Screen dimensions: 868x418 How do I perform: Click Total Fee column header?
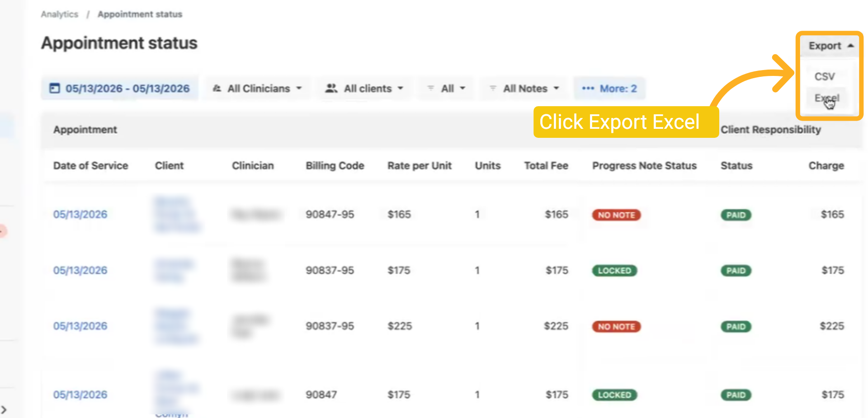[546, 166]
